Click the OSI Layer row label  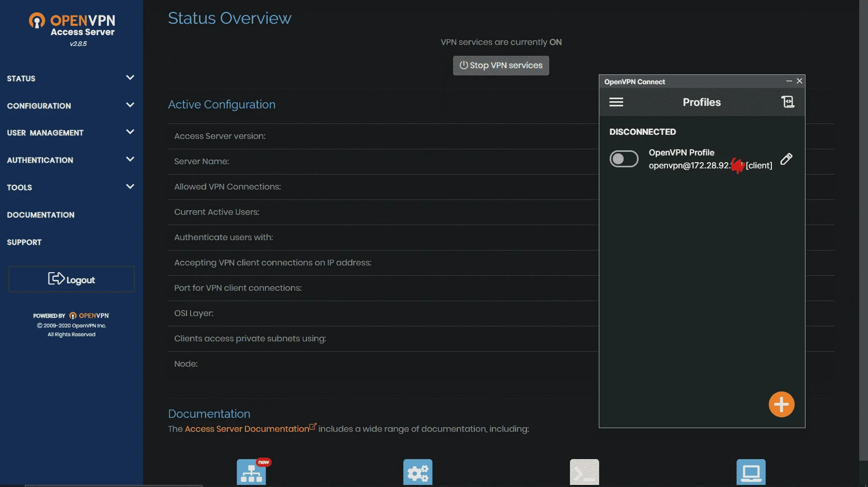click(x=193, y=313)
